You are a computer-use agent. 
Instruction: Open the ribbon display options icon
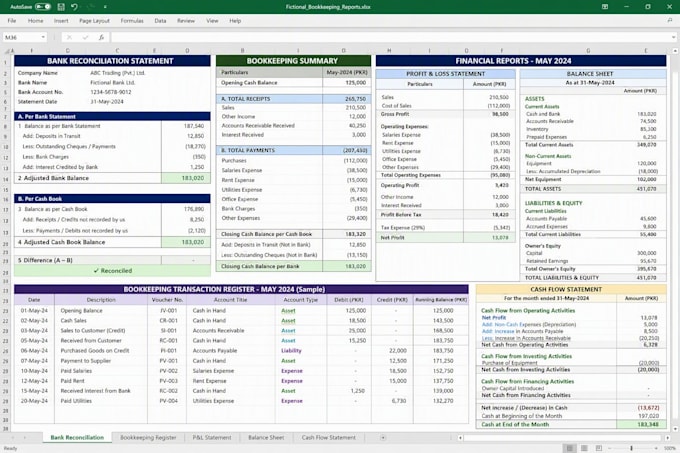[605, 7]
